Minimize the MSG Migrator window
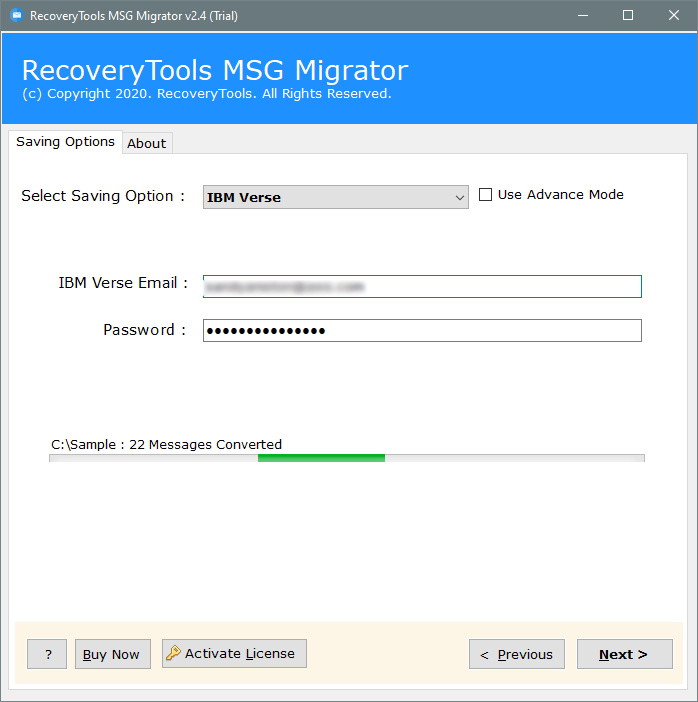 point(583,16)
